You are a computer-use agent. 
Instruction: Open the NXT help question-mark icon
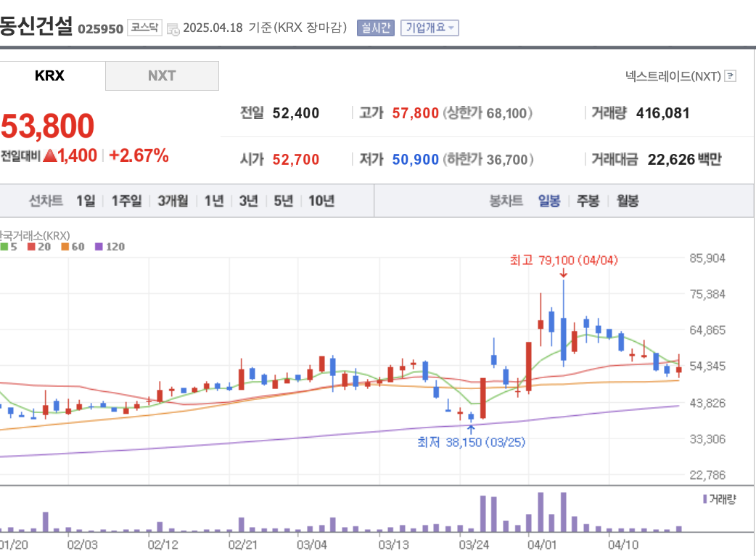pyautogui.click(x=731, y=75)
